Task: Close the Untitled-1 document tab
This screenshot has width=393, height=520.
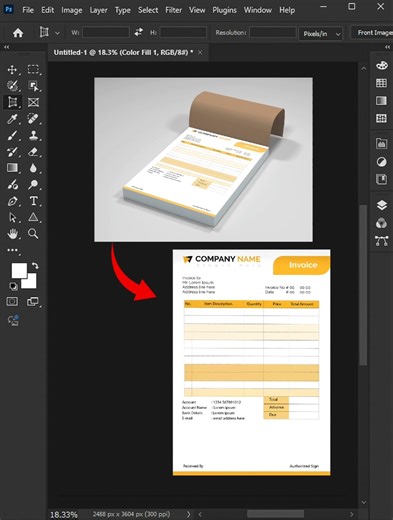Action: pyautogui.click(x=200, y=52)
